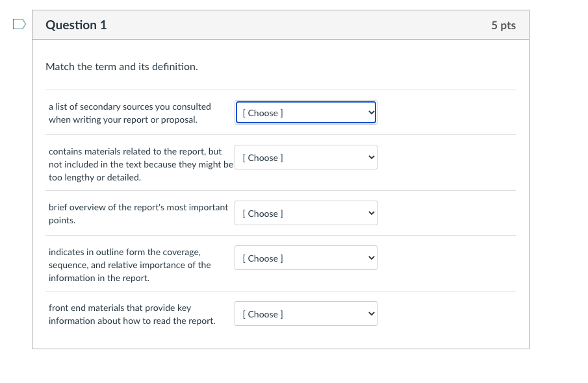Screen dimensions: 588x383
Task: Click text "a list of secondary sources you consulted"
Action: coord(130,107)
